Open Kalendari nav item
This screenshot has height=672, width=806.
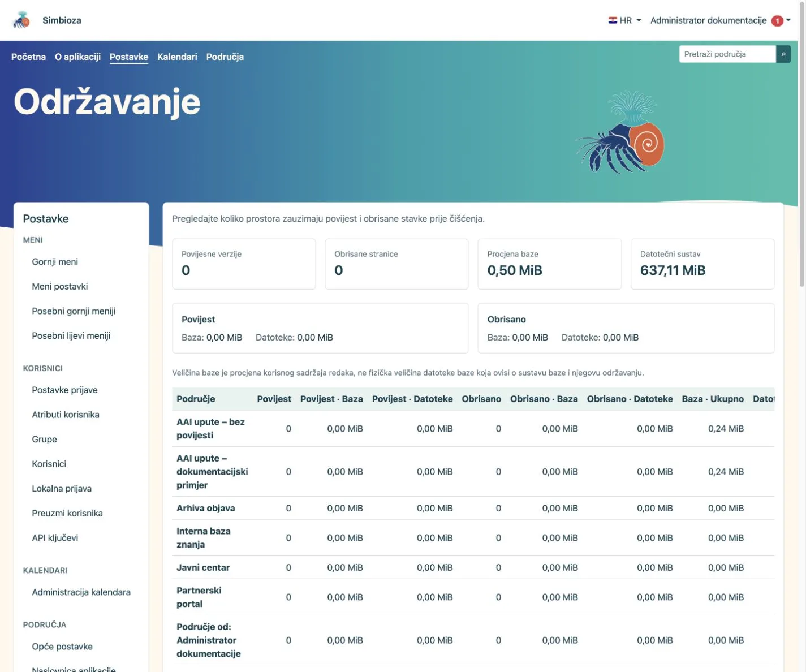point(177,57)
